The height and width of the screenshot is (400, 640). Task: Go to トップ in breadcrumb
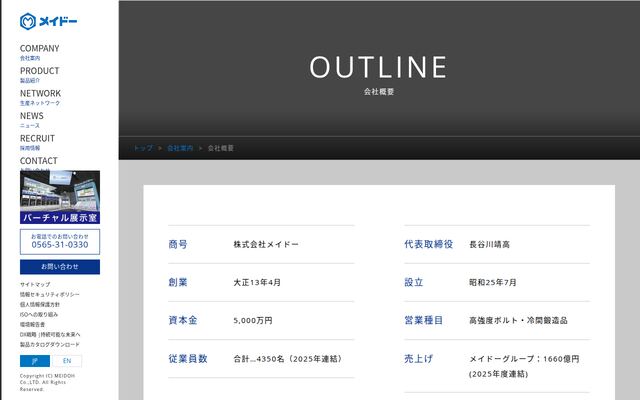[x=143, y=148]
